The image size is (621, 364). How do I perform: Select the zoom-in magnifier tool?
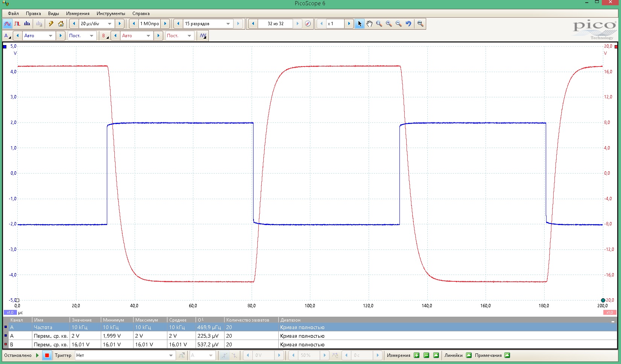pyautogui.click(x=389, y=24)
